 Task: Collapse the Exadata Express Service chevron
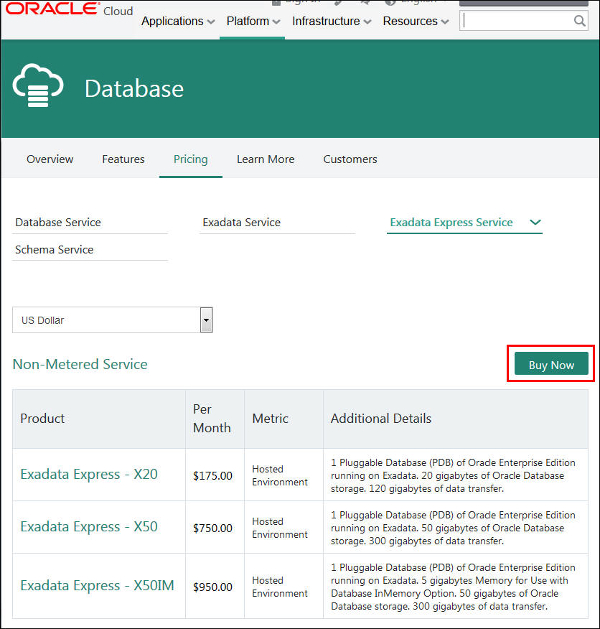point(535,222)
